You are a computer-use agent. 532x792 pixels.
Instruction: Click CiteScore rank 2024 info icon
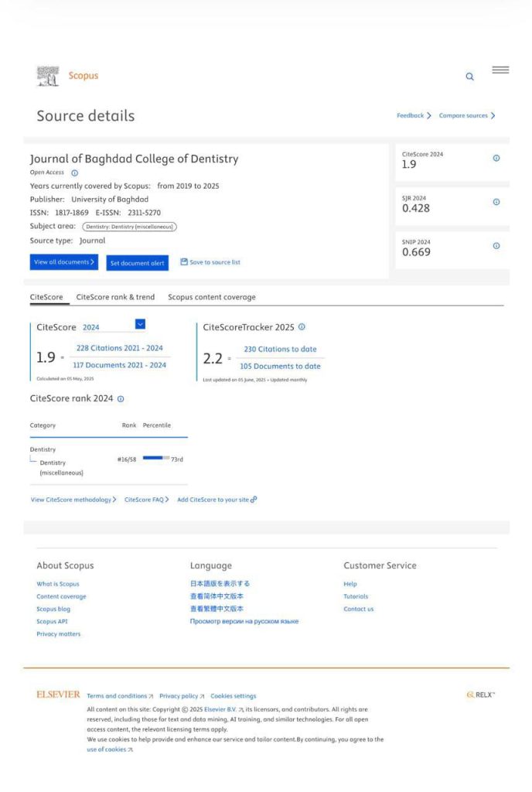tap(121, 399)
